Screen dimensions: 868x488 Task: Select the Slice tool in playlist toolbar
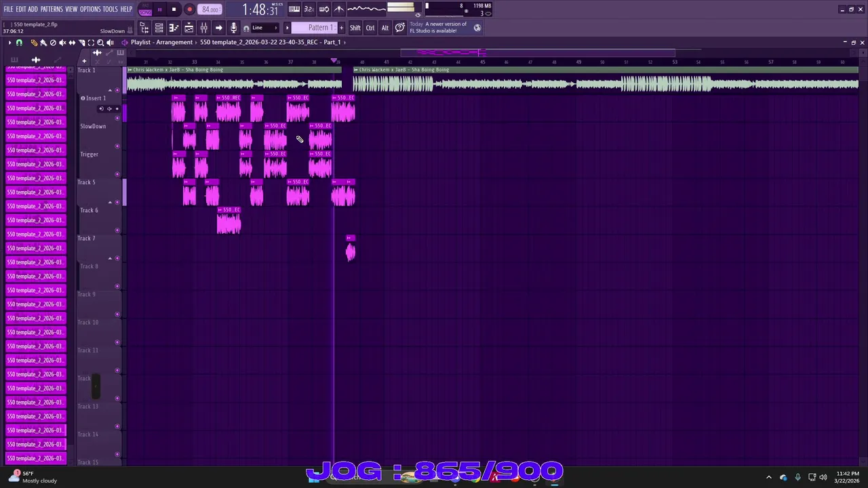[x=81, y=43]
